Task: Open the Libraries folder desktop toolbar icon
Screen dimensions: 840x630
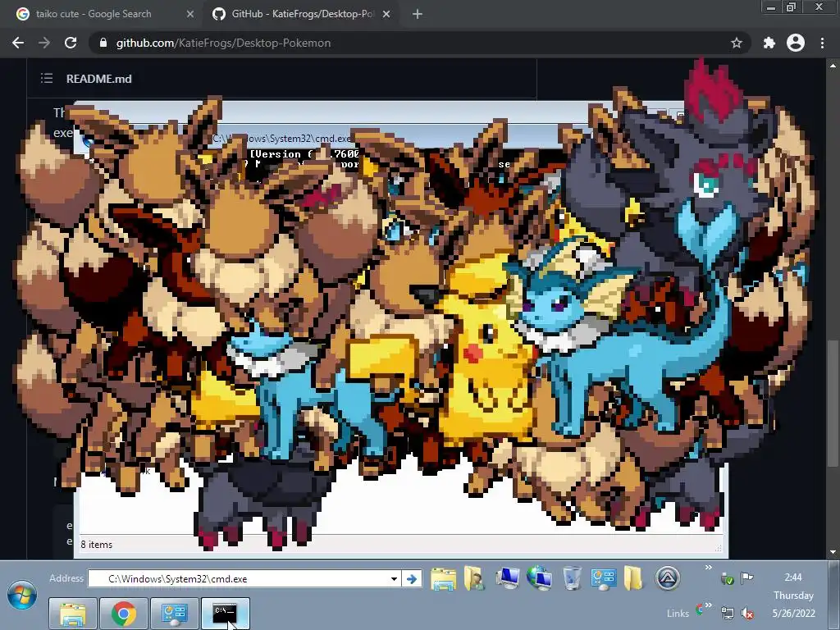Action: [x=444, y=579]
